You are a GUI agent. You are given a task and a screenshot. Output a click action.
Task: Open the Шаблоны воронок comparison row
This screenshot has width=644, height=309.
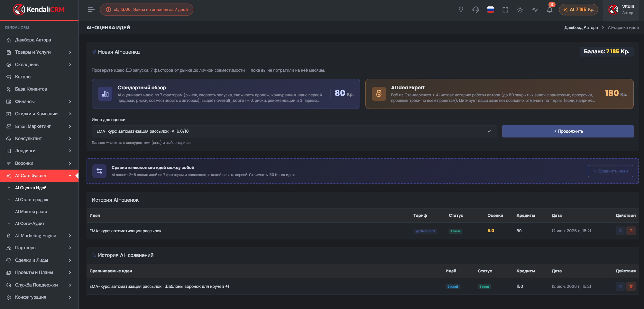pos(363,287)
